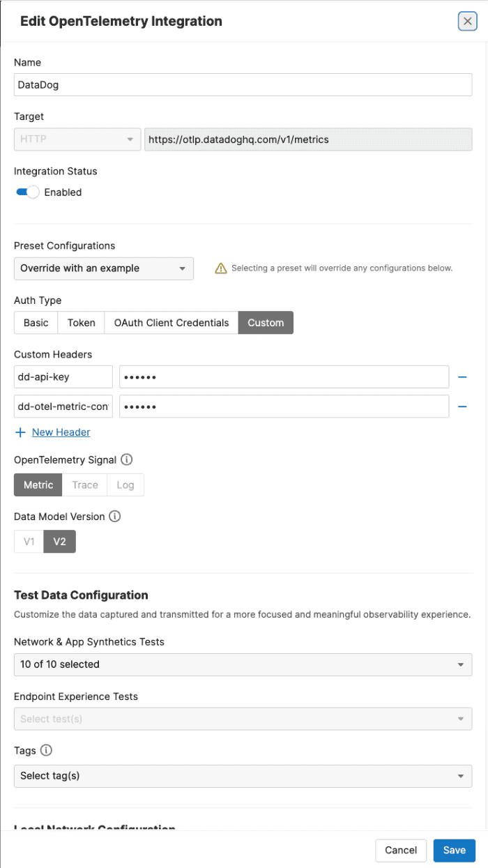Cancel editing the integration

pos(401,850)
